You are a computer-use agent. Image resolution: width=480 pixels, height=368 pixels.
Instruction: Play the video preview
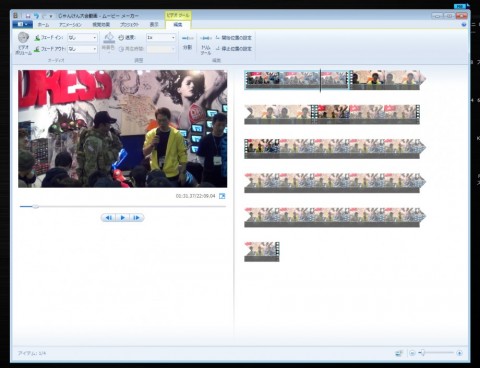coord(122,218)
